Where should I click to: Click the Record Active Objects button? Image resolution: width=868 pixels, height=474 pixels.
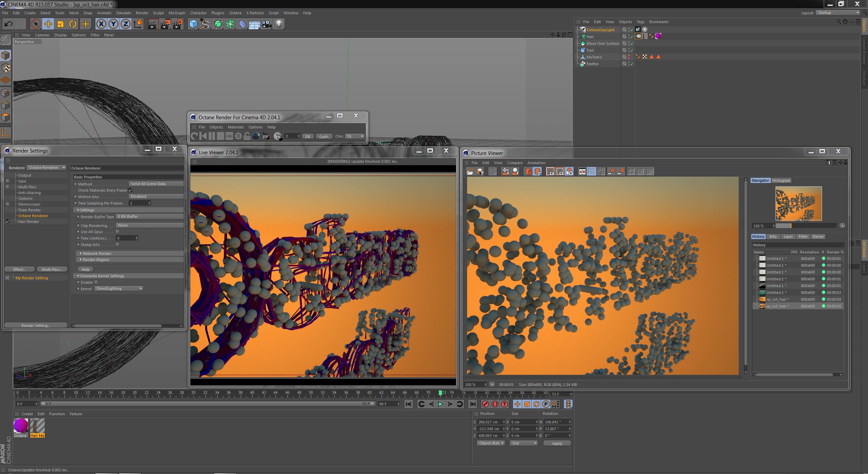(485, 404)
